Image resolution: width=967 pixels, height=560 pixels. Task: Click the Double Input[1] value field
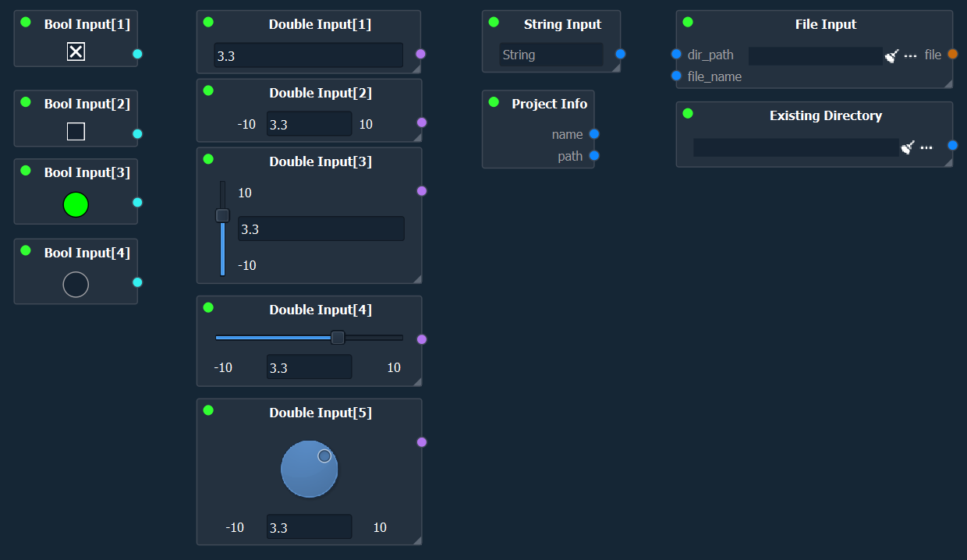(309, 55)
